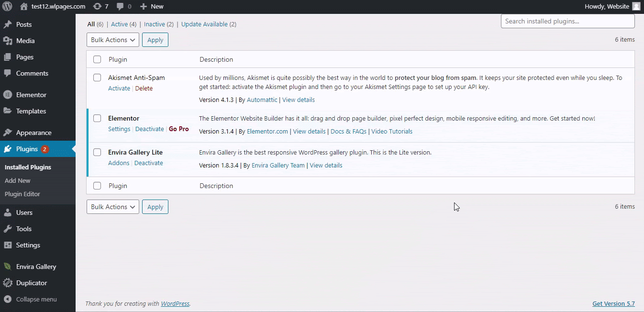This screenshot has height=312, width=644.
Task: Activate the Akismet Anti-Spam plugin
Action: click(x=119, y=88)
